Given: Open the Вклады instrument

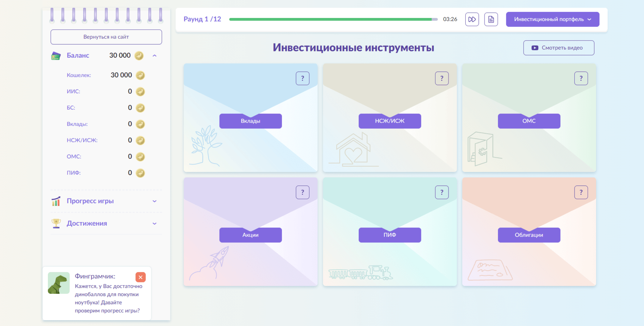Looking at the screenshot, I should [250, 121].
